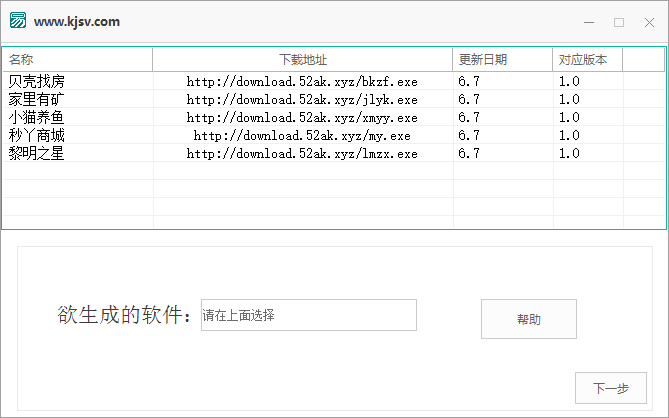Click the my.exe download URL cell
This screenshot has width=669, height=418.
[302, 136]
